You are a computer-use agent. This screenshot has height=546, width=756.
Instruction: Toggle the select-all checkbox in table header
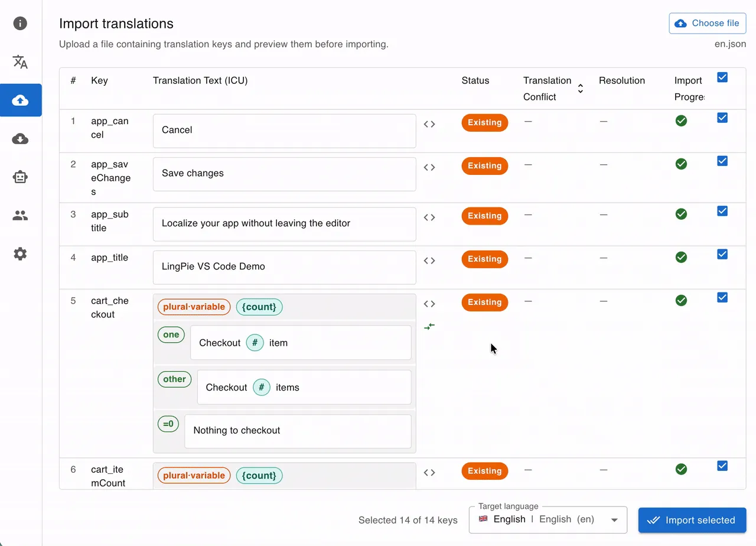point(722,77)
